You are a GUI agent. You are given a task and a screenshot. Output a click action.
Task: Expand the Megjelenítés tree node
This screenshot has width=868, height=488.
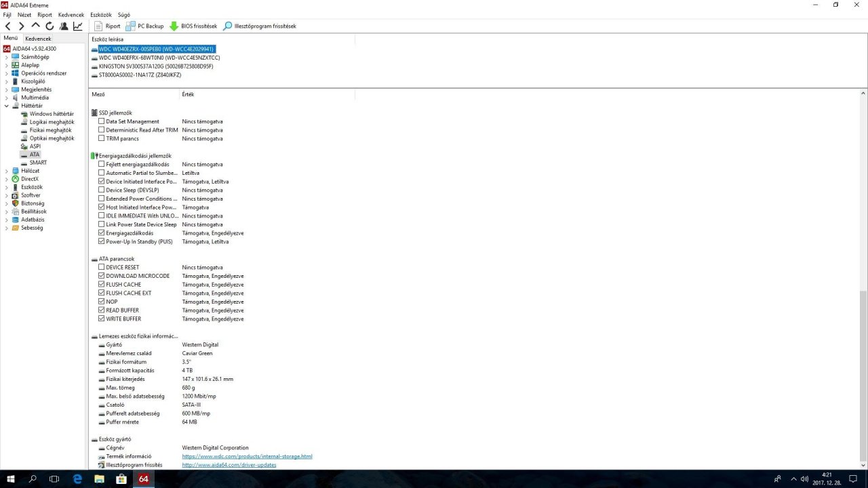pyautogui.click(x=7, y=89)
